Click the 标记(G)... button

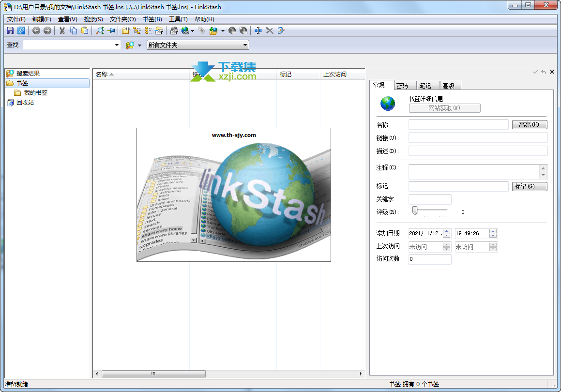(x=530, y=186)
